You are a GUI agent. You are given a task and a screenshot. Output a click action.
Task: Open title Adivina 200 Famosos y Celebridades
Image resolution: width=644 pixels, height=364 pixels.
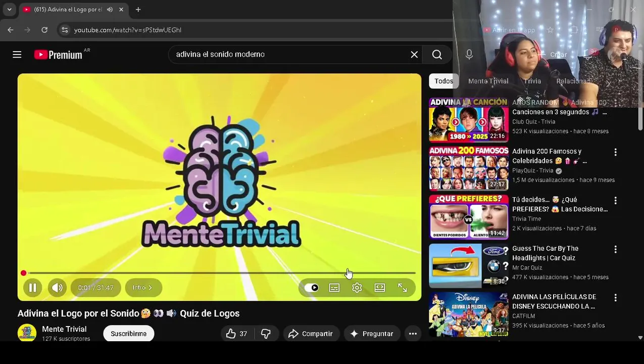(x=550, y=156)
